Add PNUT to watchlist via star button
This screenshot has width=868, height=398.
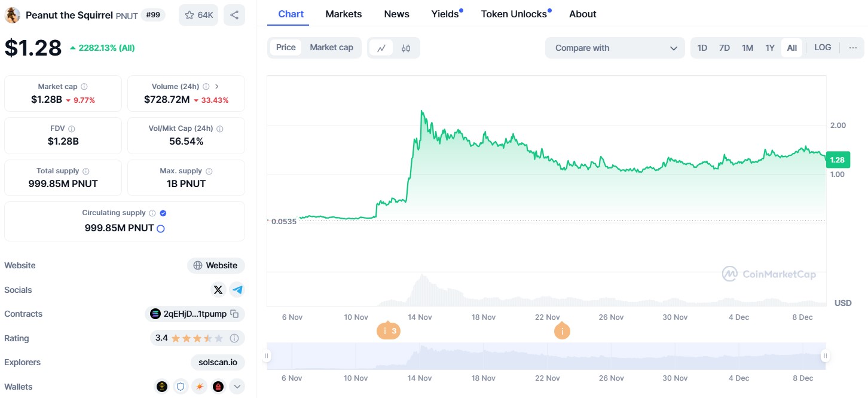coord(198,15)
